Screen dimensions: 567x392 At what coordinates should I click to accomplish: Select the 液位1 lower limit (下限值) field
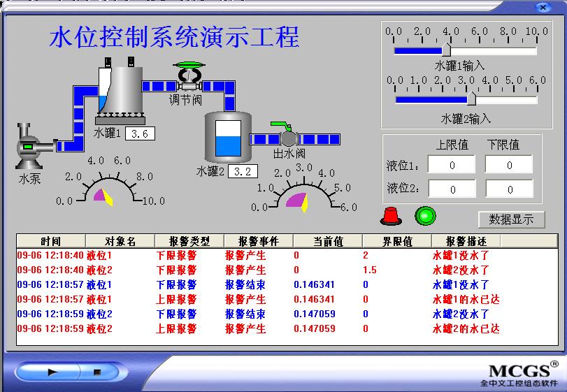pyautogui.click(x=509, y=166)
